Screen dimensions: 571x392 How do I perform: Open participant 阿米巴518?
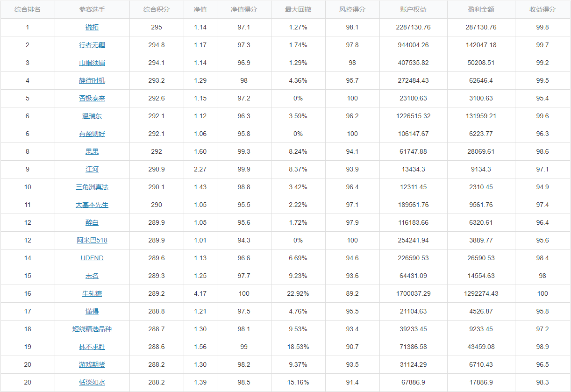coord(92,241)
